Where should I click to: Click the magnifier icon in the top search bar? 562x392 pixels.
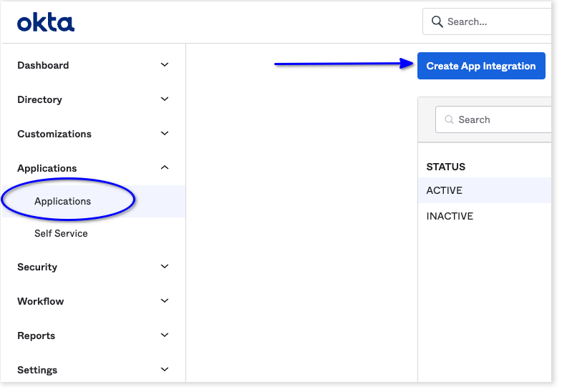(437, 22)
